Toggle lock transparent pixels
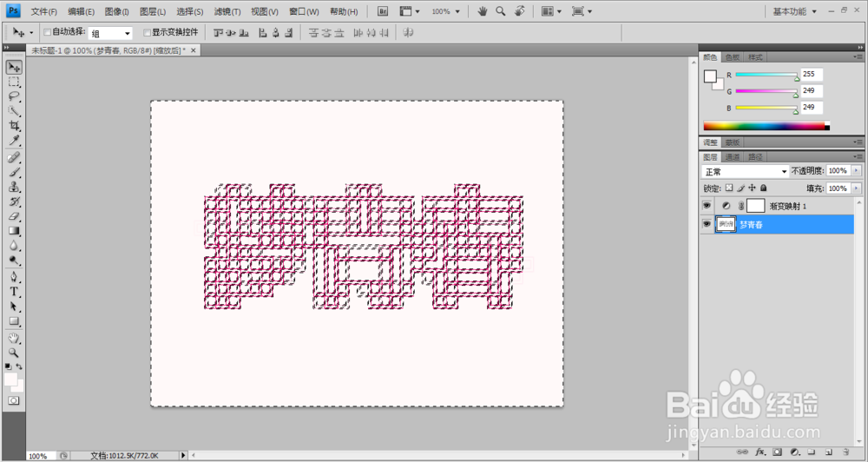This screenshot has width=868, height=462. (729, 188)
